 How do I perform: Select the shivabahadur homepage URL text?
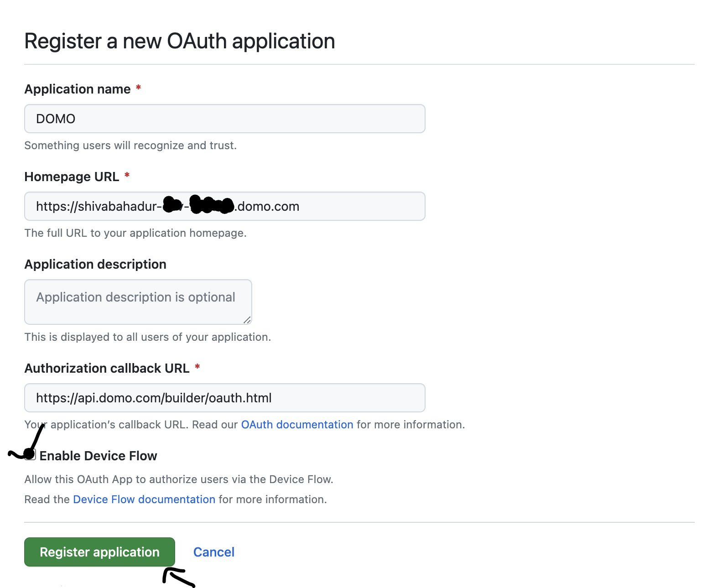[167, 206]
